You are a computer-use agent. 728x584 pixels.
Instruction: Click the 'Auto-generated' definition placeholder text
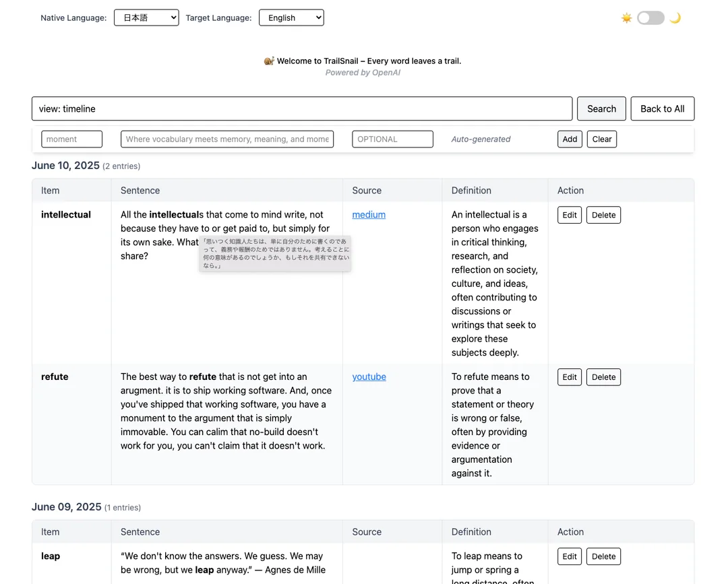[481, 139]
